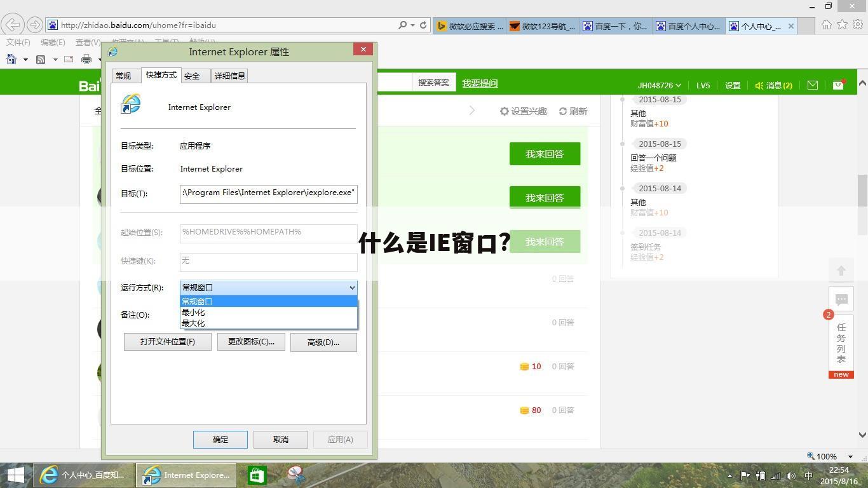
Task: Click the back-to-top arrow on the right sidebar
Action: pos(841,271)
